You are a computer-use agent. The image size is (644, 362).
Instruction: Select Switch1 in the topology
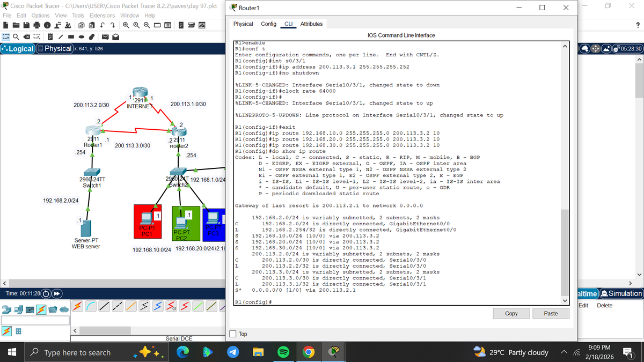92,173
